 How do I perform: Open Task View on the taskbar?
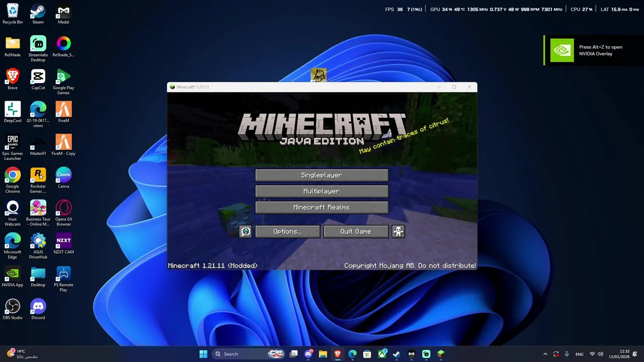tap(294, 354)
